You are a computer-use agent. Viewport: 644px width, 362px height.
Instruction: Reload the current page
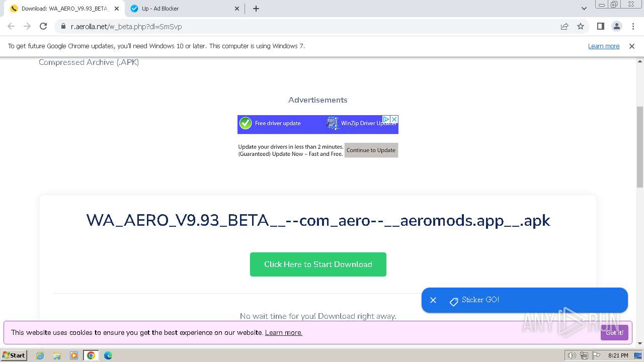point(43,26)
